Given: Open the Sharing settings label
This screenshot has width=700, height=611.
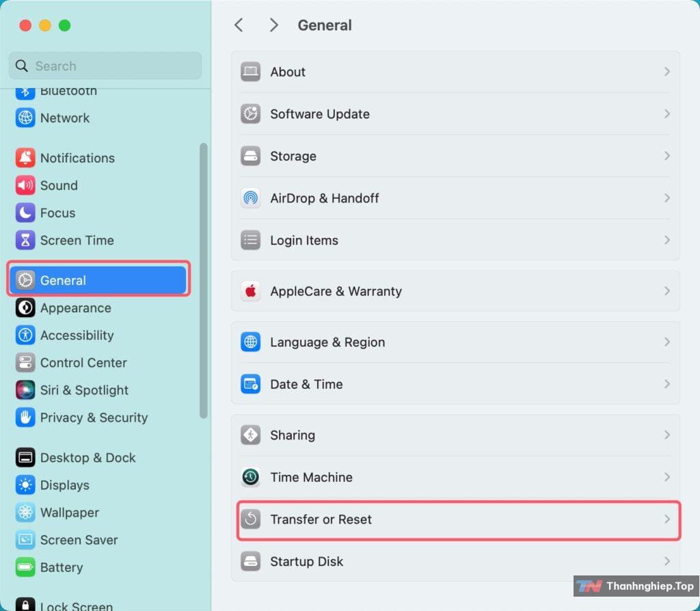Looking at the screenshot, I should tap(293, 435).
